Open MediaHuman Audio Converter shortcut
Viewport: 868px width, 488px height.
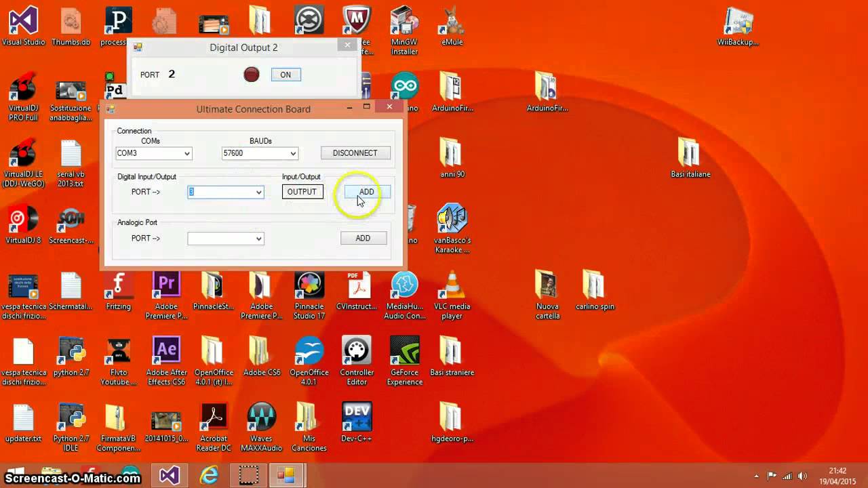point(405,296)
